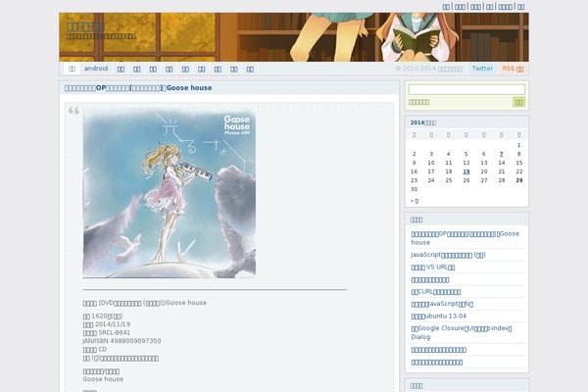Click the Goose house album cover image
This screenshot has width=588, height=392.
[170, 193]
